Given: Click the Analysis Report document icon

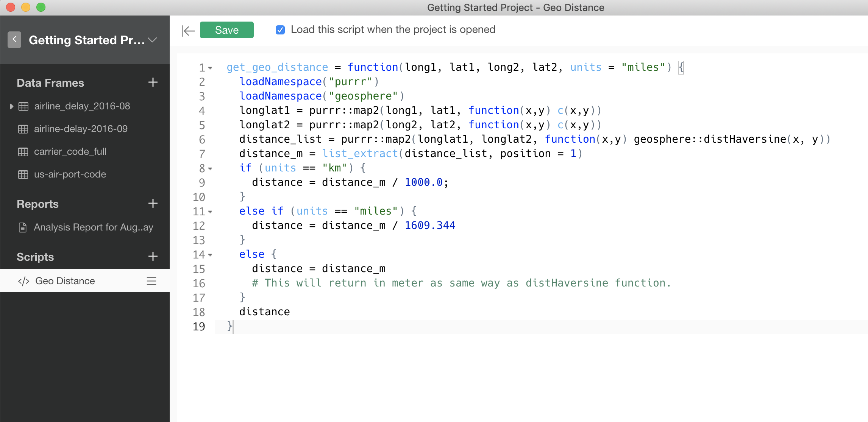Looking at the screenshot, I should pos(23,227).
